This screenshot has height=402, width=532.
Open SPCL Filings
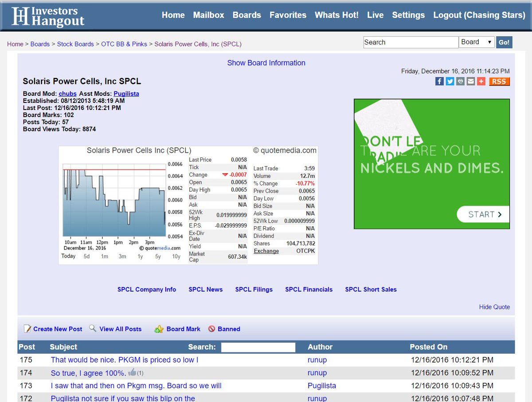pyautogui.click(x=254, y=289)
